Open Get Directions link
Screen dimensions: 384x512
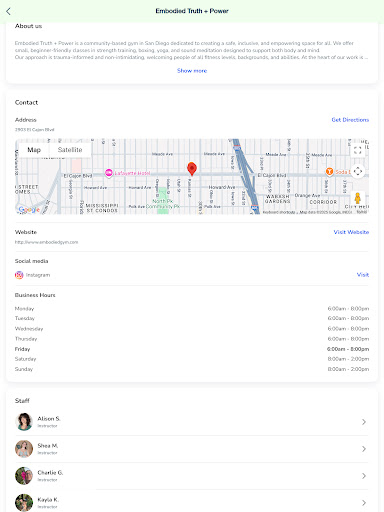point(350,120)
